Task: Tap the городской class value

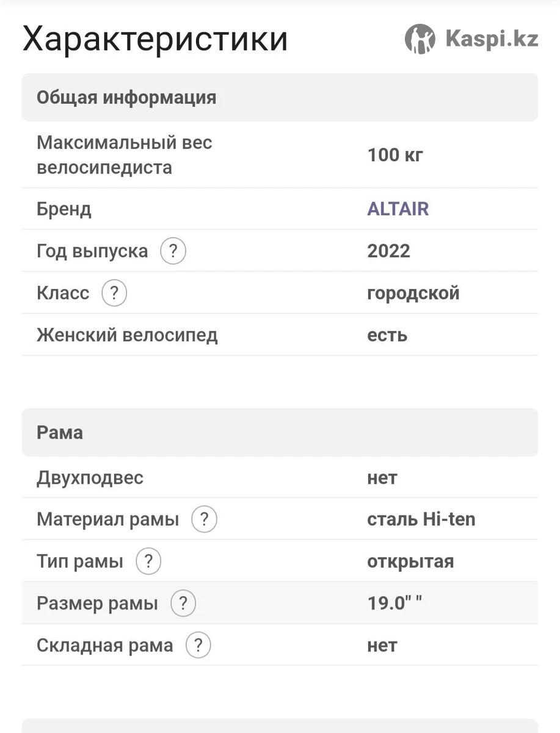Action: (413, 293)
